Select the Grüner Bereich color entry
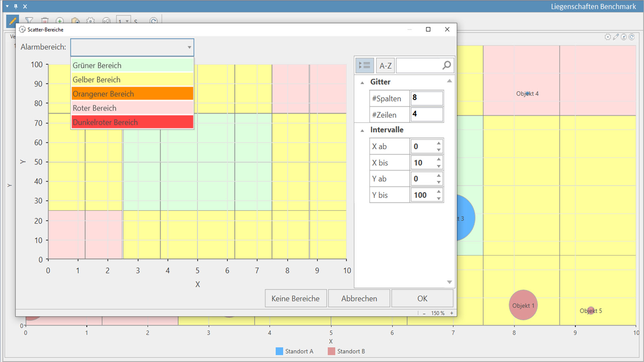Viewport: 644px width, 362px height. point(132,65)
